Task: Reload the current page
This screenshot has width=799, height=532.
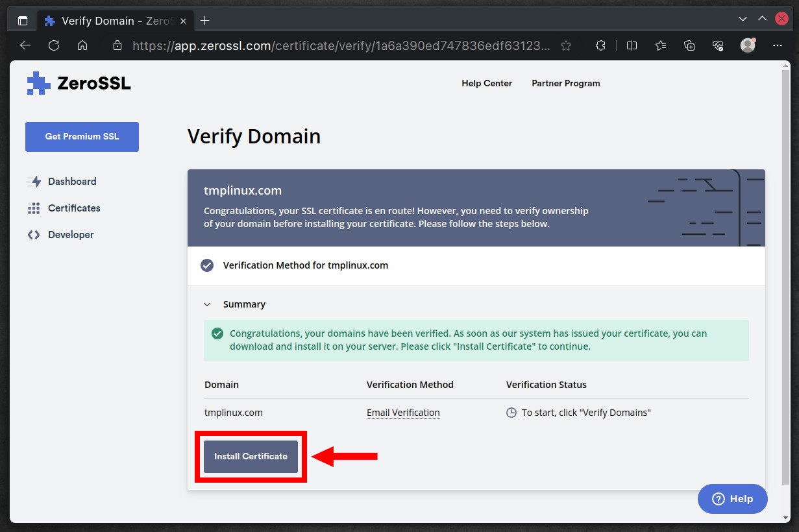Action: point(54,45)
